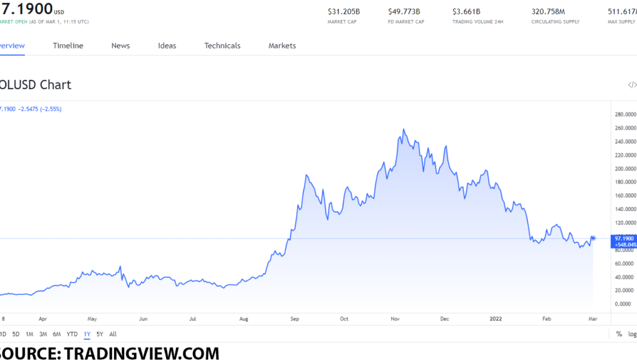The height and width of the screenshot is (364, 637).
Task: Open the Ideas tab
Action: (x=167, y=45)
